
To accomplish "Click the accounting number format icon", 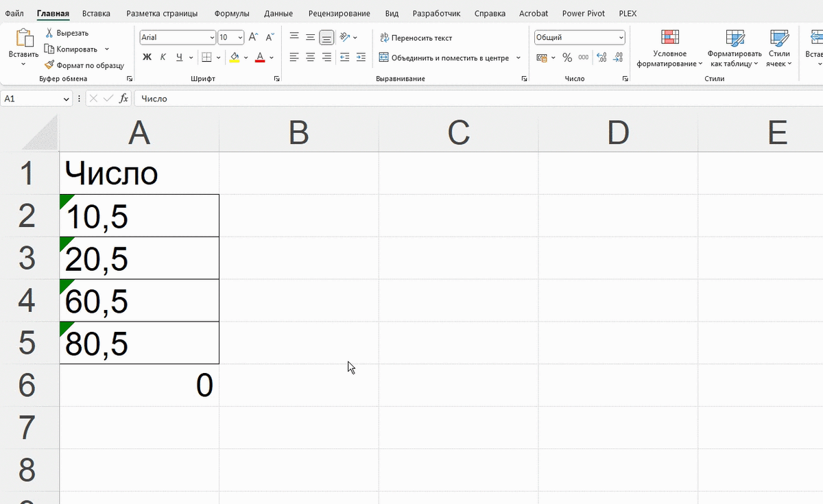I will (x=542, y=58).
